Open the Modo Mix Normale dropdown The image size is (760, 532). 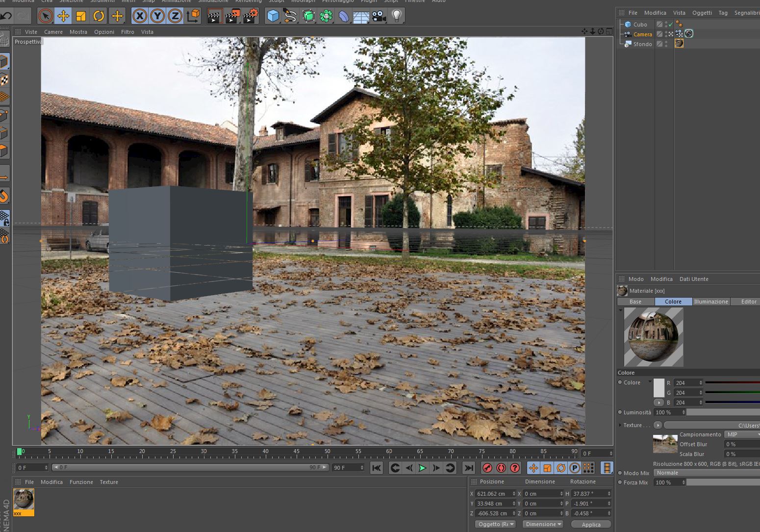tap(707, 473)
